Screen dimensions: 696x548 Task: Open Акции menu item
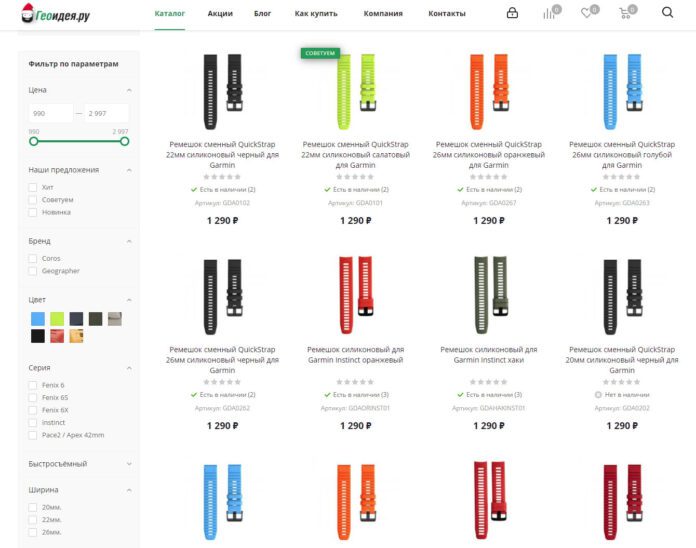point(220,13)
